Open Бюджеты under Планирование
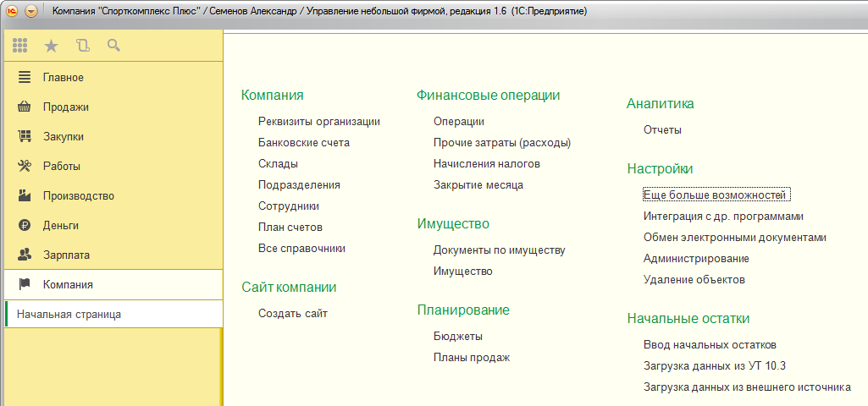Image resolution: width=868 pixels, height=406 pixels. tap(458, 337)
